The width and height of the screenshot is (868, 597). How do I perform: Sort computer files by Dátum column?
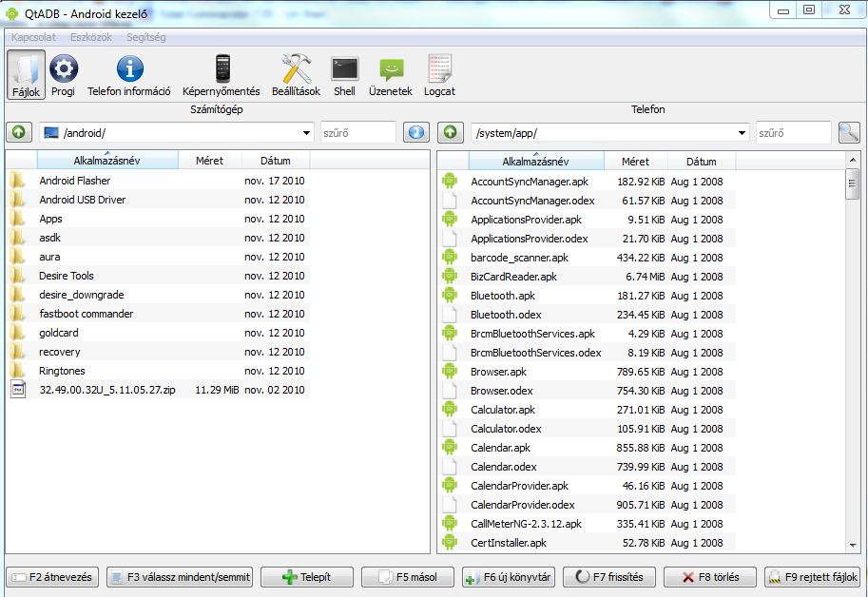coord(276,161)
